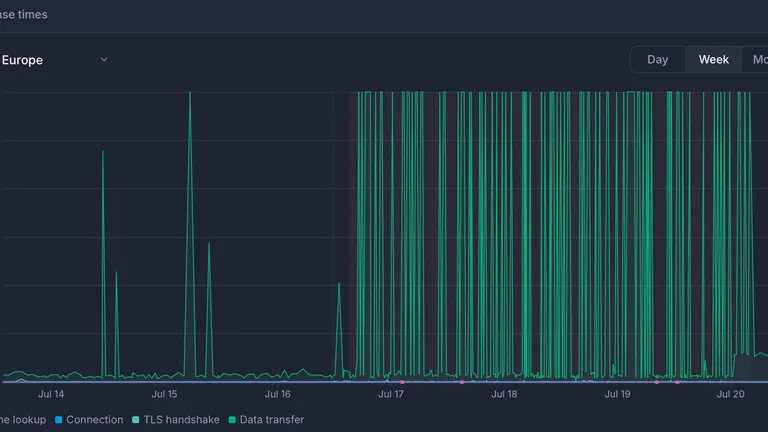Click the Jul 20 axis label
The image size is (768, 432).
click(730, 394)
